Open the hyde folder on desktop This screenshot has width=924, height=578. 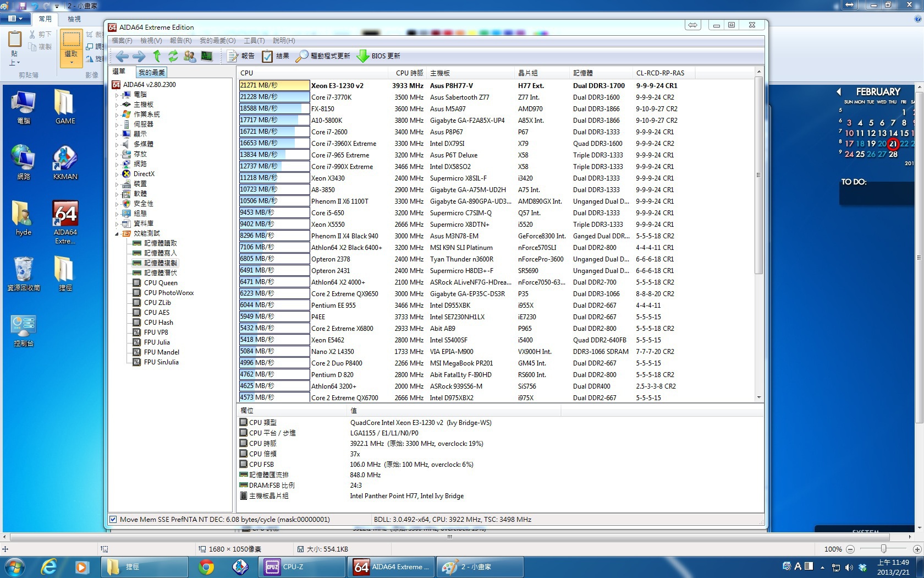[24, 218]
